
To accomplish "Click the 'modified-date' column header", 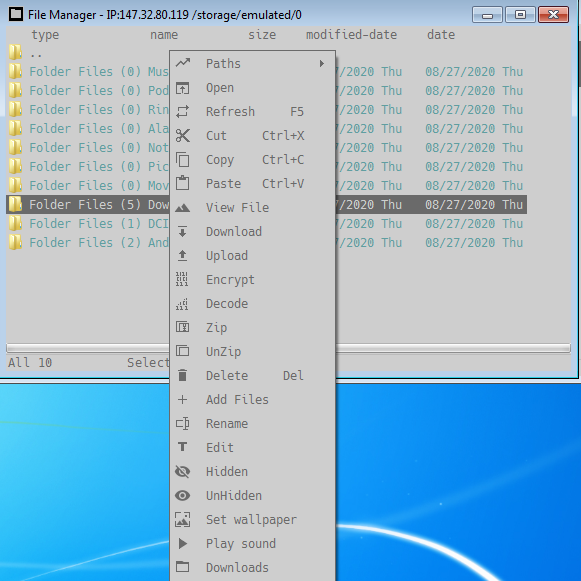I will (351, 35).
